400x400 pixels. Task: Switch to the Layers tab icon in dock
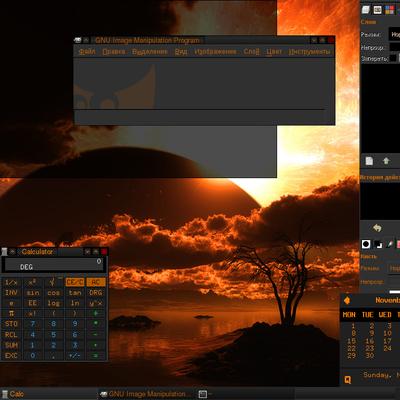click(x=366, y=10)
